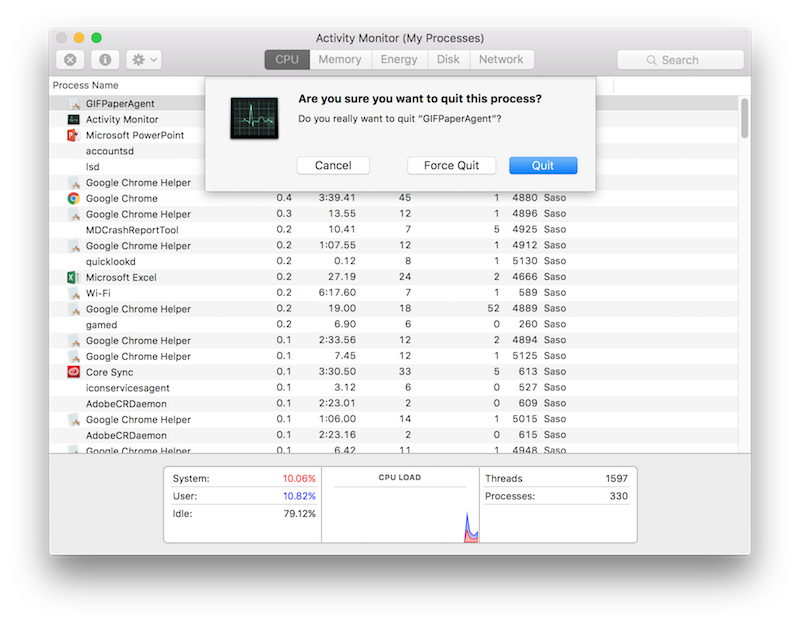Click the Force Quit button
This screenshot has height=625, width=800.
pos(451,166)
